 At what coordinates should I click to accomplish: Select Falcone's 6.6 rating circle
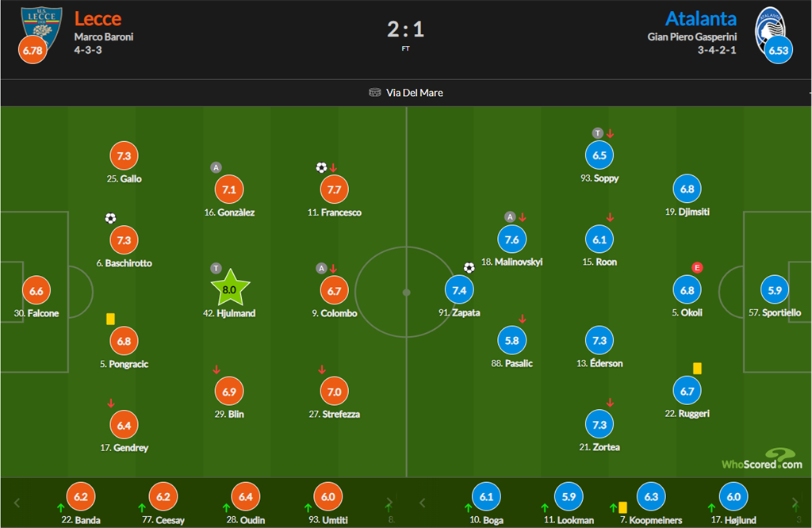coord(36,291)
